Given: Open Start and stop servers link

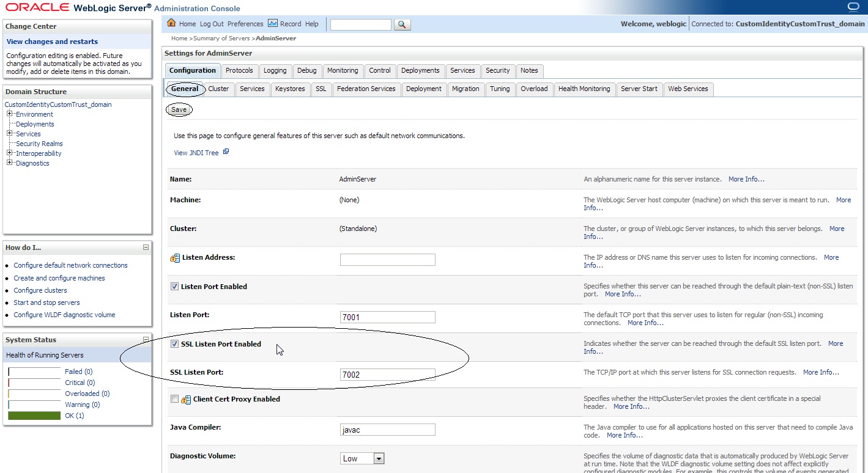Looking at the screenshot, I should point(46,302).
